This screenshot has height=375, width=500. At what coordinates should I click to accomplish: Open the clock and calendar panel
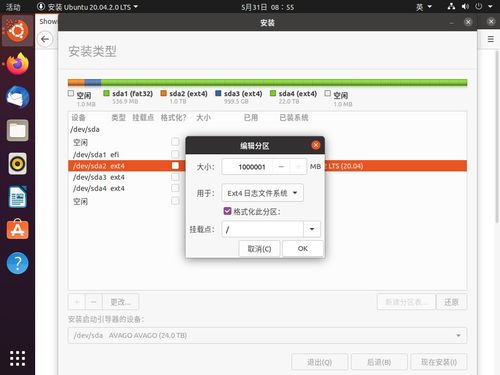click(268, 7)
